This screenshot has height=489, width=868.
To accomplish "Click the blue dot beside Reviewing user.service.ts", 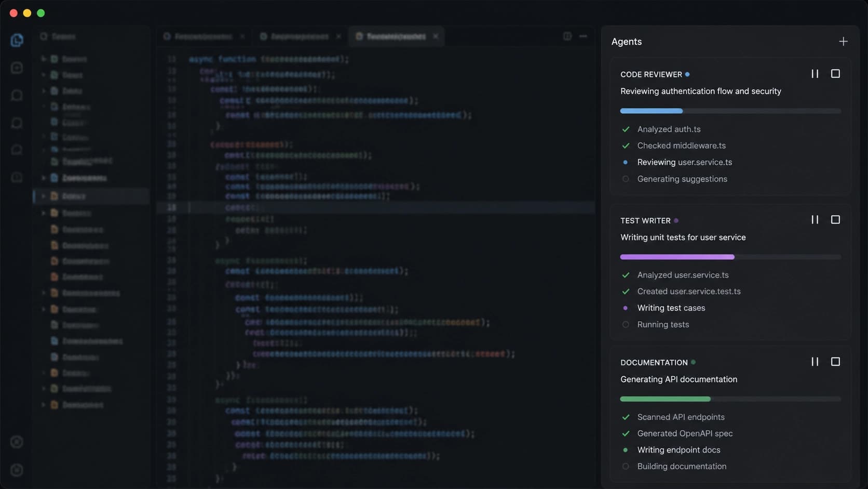I will 626,162.
